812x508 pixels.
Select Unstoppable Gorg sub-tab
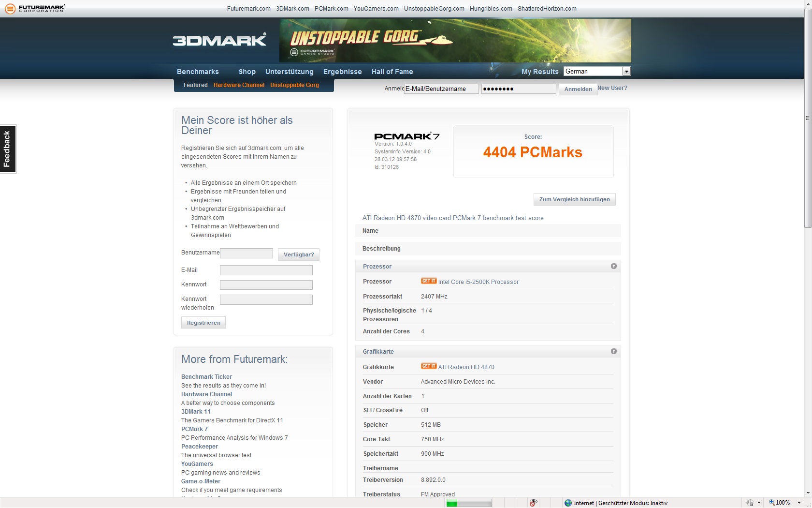294,85
